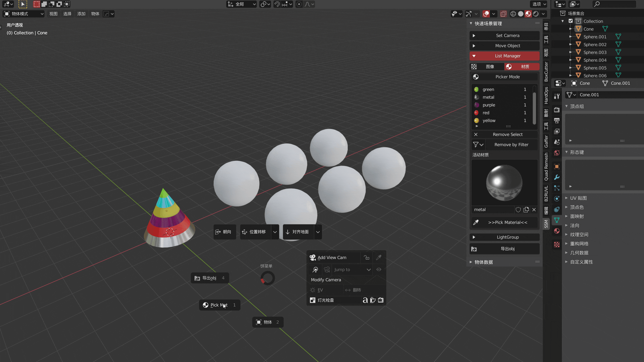Toggle X-ray display in viewport header
This screenshot has height=362, width=644.
click(503, 14)
